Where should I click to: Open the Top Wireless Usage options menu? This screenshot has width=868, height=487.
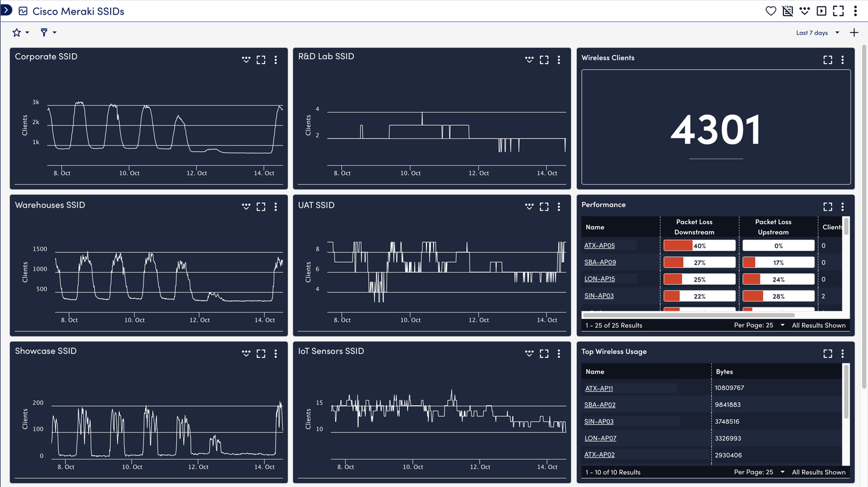point(843,353)
